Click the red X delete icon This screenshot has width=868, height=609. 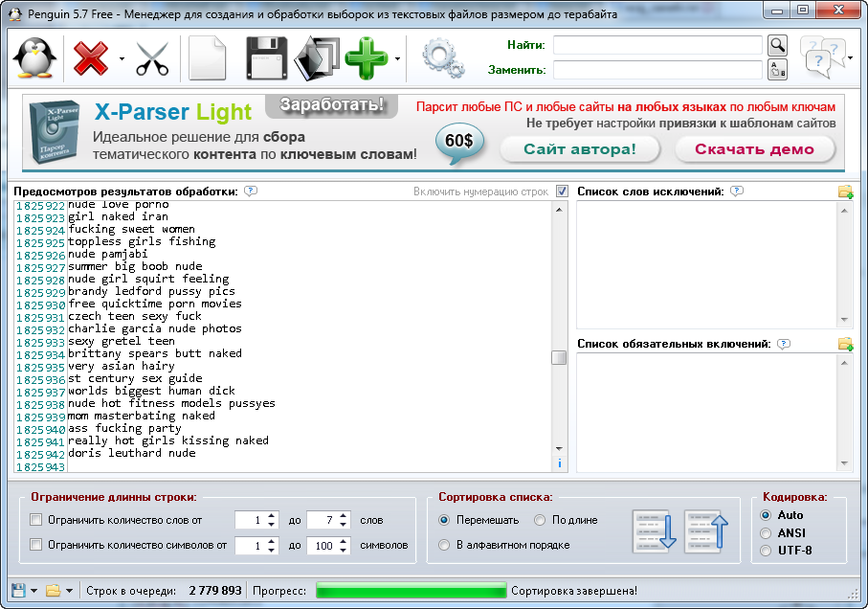(x=91, y=57)
